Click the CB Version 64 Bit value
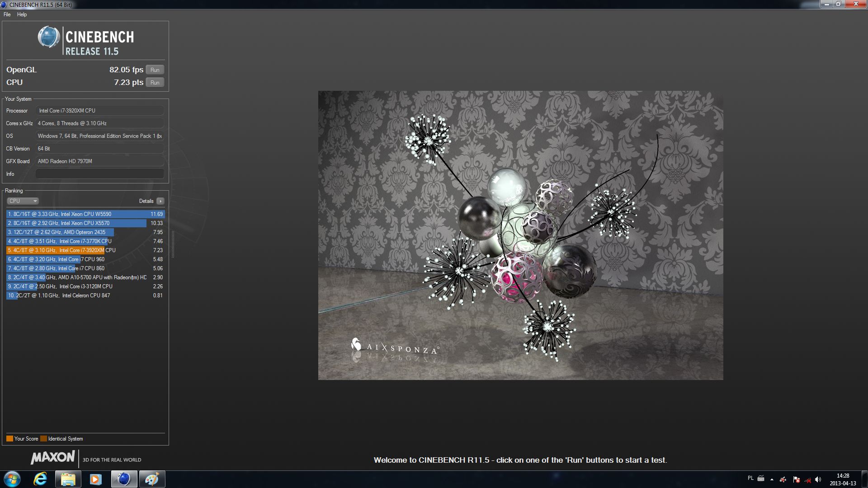The width and height of the screenshot is (868, 488). pyautogui.click(x=99, y=149)
